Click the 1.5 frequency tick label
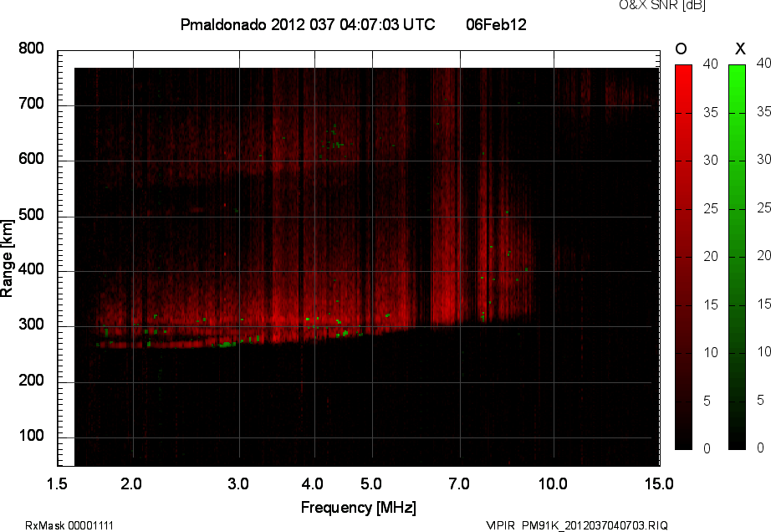 pyautogui.click(x=58, y=484)
